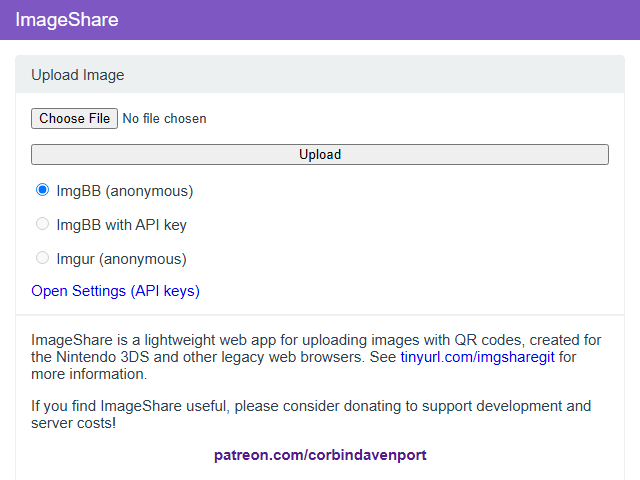The height and width of the screenshot is (480, 640).
Task: Click the Upload Image panel heading
Action: coord(78,75)
